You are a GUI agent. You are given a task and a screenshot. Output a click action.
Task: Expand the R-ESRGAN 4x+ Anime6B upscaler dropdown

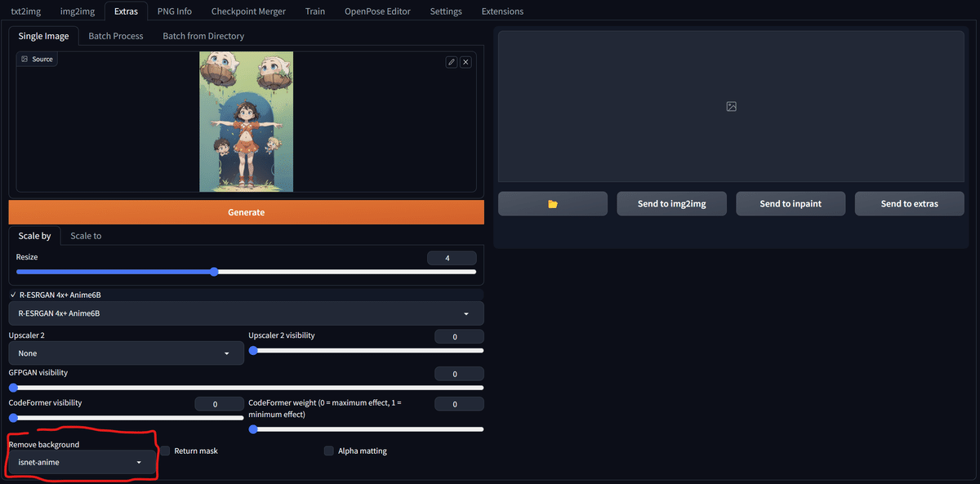pos(246,313)
